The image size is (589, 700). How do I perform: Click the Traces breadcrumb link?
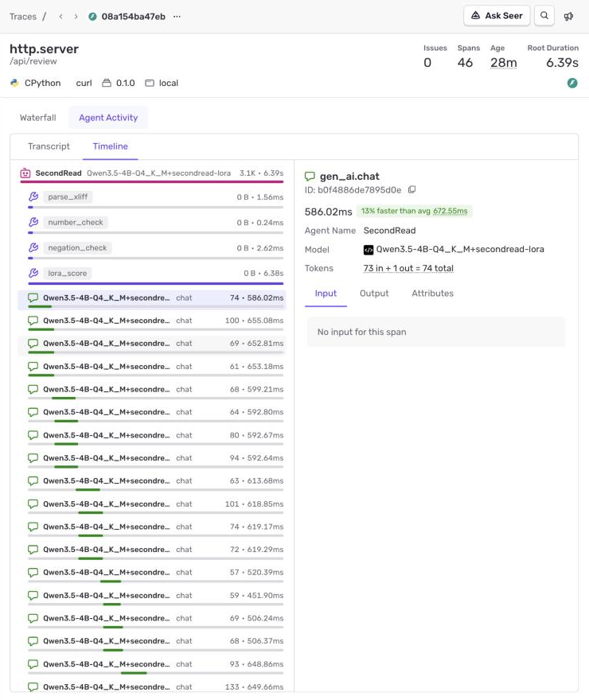pos(23,17)
